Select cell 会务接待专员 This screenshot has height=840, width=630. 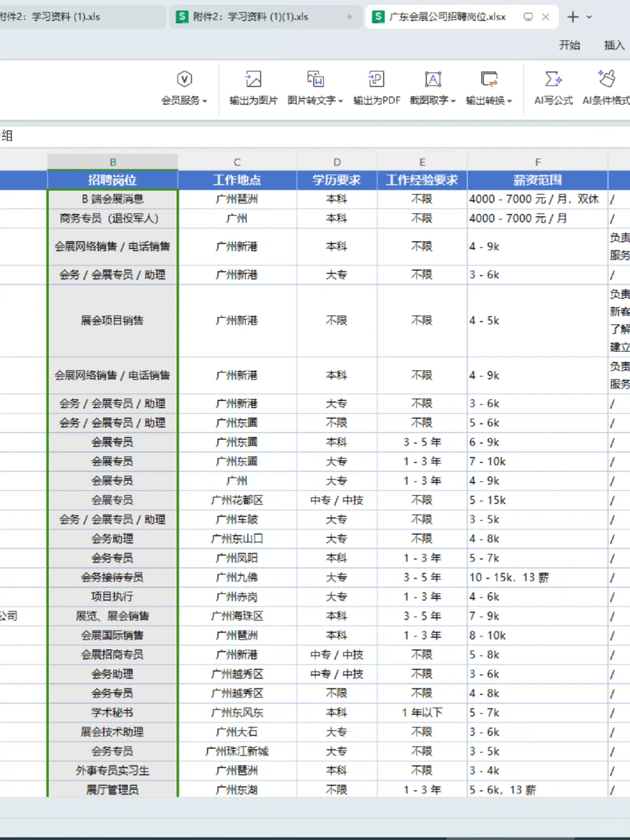[x=113, y=577]
